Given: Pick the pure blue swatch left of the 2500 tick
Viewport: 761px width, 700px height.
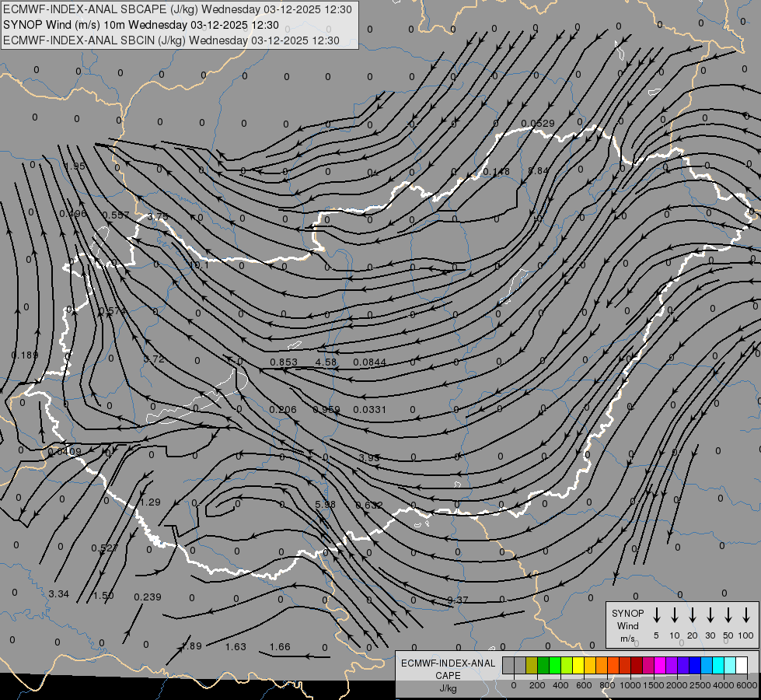Looking at the screenshot, I should click(694, 665).
